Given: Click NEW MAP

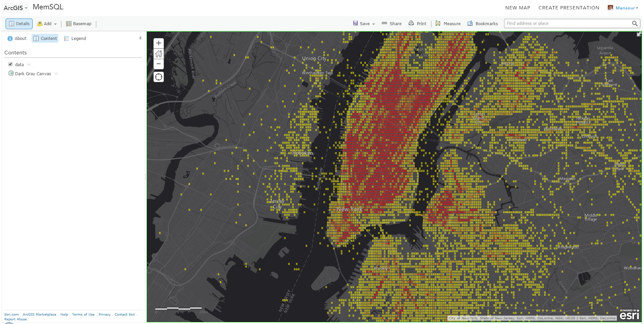Looking at the screenshot, I should (518, 8).
